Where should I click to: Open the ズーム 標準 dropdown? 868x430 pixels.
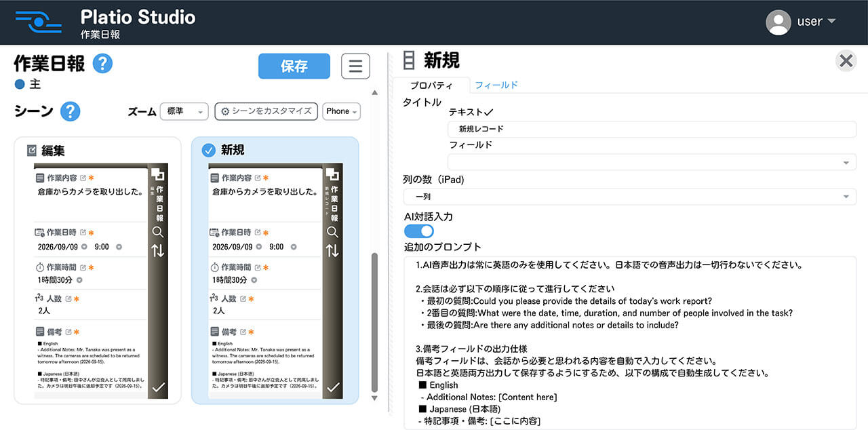click(x=184, y=111)
